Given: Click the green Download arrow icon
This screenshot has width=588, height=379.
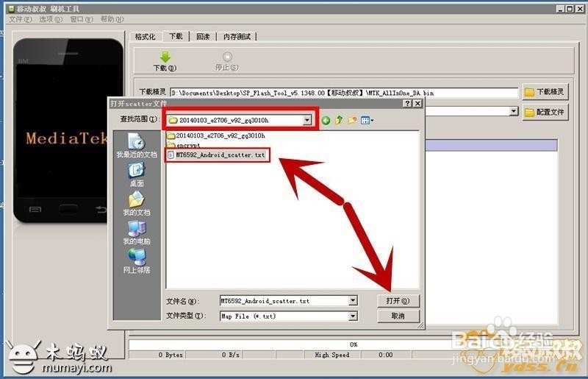Looking at the screenshot, I should coord(165,57).
